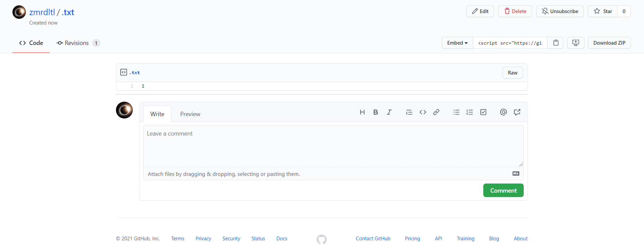Delete this gist
The width and height of the screenshot is (644, 249).
(515, 11)
